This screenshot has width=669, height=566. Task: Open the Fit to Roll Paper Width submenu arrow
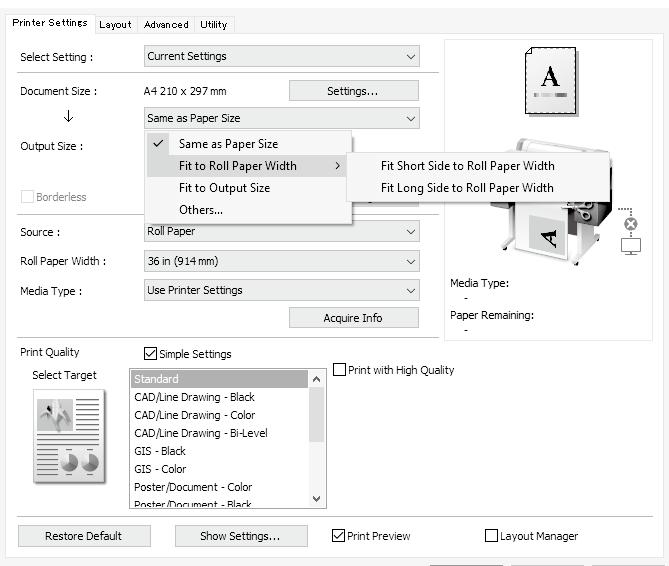pyautogui.click(x=337, y=166)
